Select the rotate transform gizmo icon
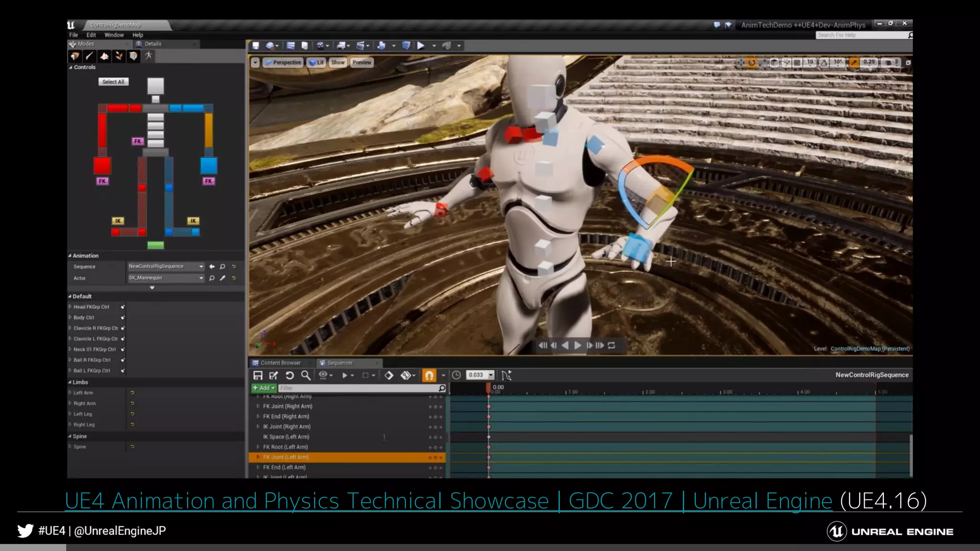980x551 pixels. (752, 63)
